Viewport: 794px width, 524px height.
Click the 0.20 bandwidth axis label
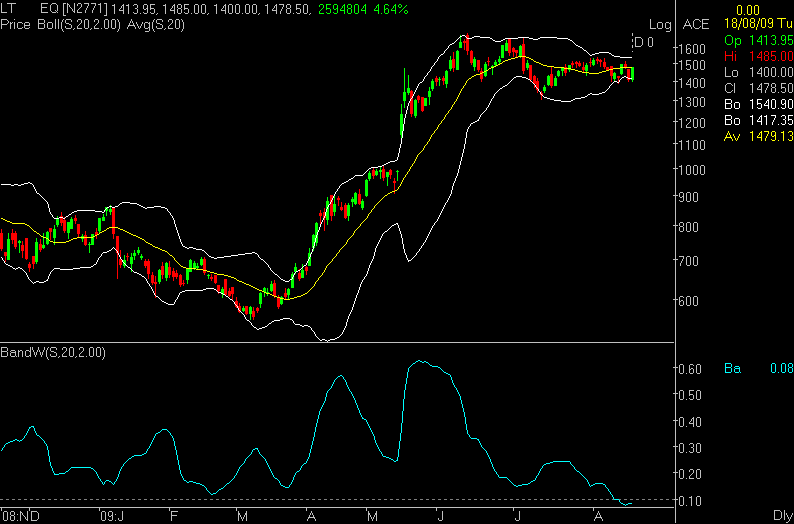690,474
